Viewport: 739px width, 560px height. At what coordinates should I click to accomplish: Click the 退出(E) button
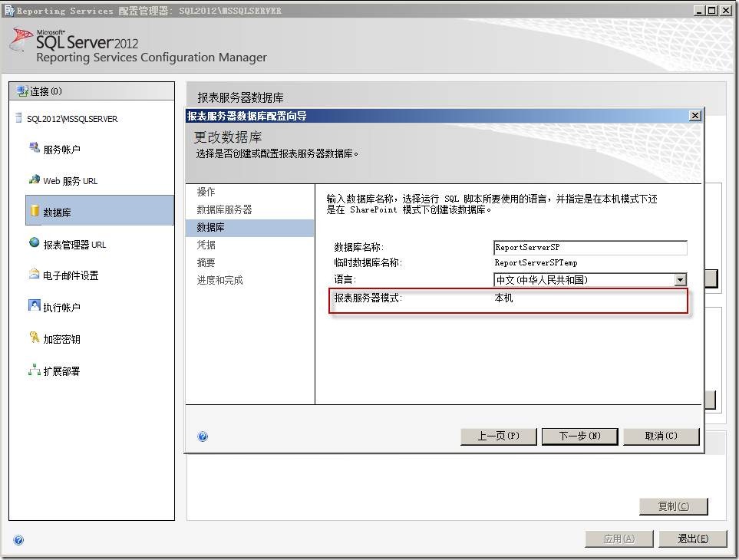693,539
